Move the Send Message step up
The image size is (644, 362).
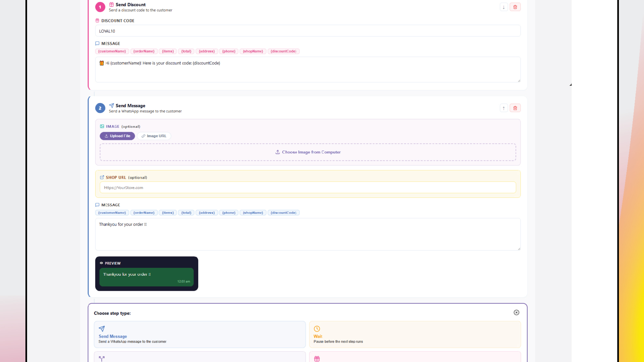[504, 108]
